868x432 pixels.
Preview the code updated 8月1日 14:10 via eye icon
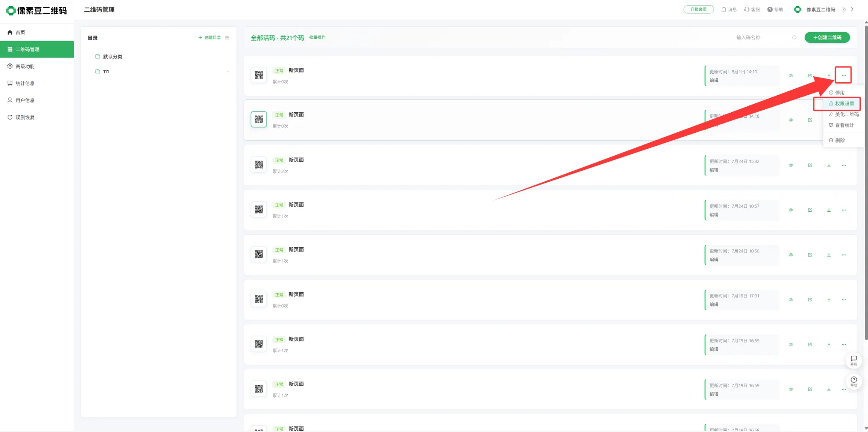pos(791,76)
